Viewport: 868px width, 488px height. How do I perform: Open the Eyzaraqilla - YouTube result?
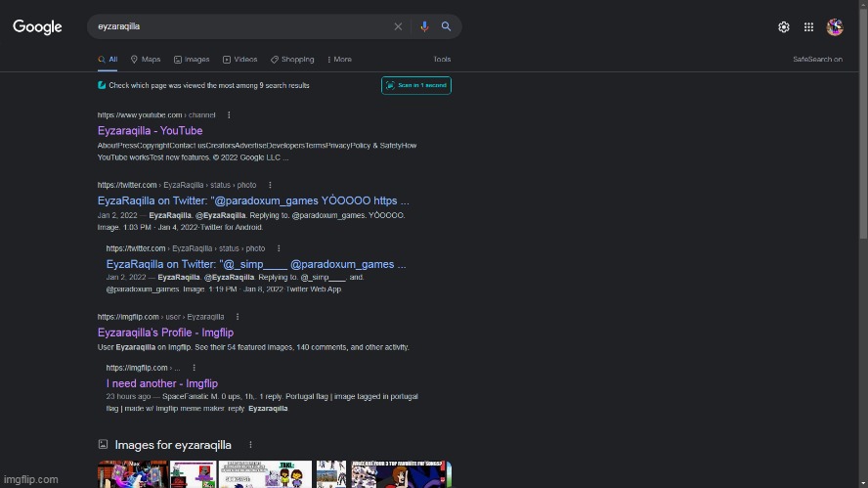(x=150, y=131)
